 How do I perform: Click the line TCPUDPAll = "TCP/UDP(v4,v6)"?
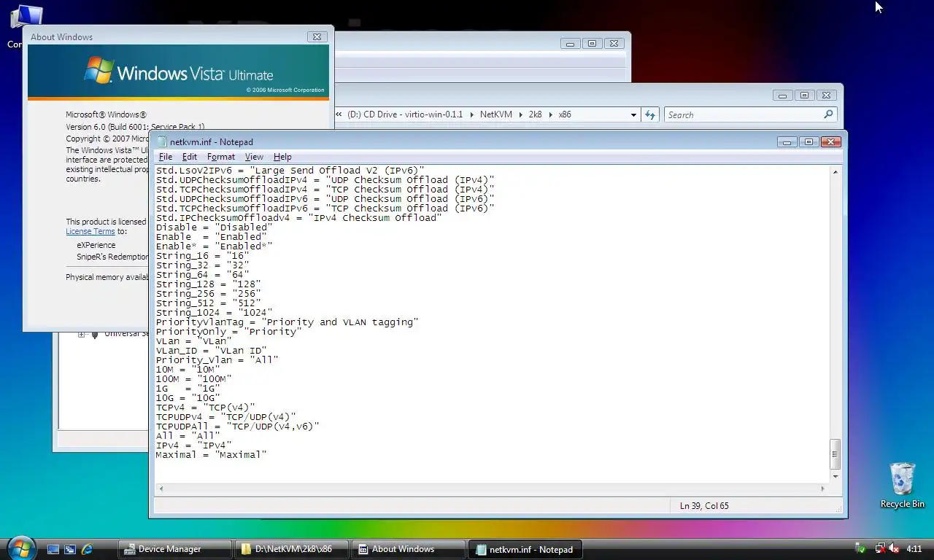pyautogui.click(x=237, y=426)
